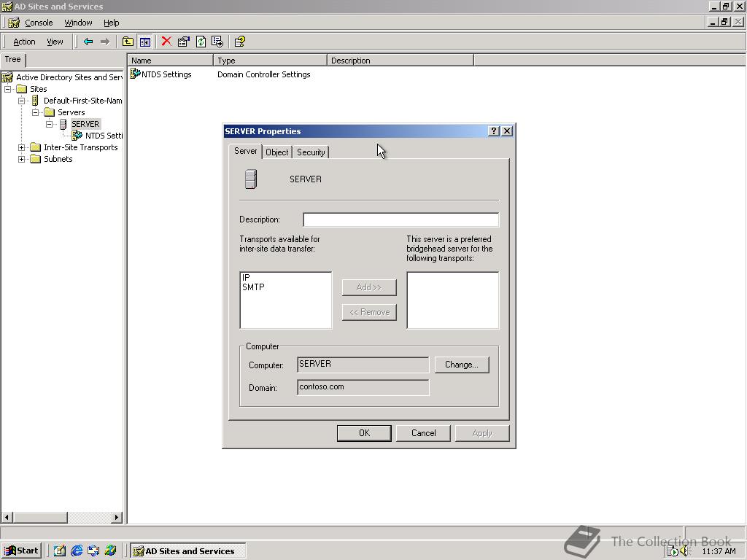This screenshot has width=747, height=560.
Task: Select SMTP transport in the list
Action: click(253, 287)
